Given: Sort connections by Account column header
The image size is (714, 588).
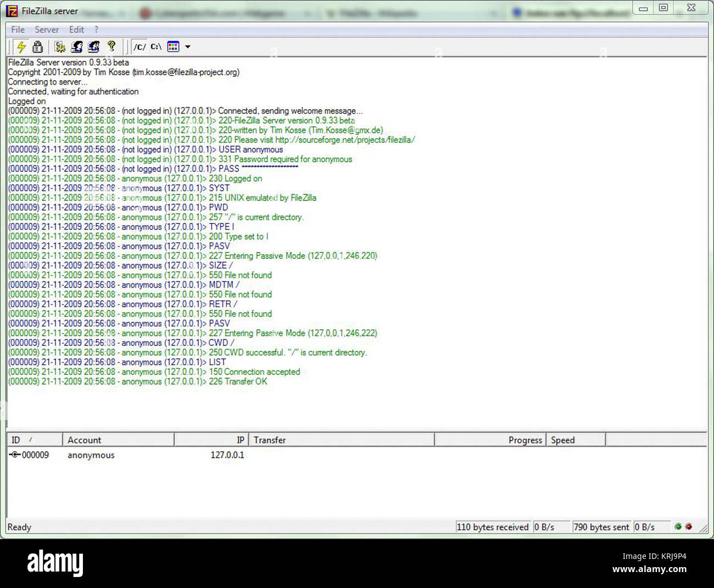Looking at the screenshot, I should [118, 440].
